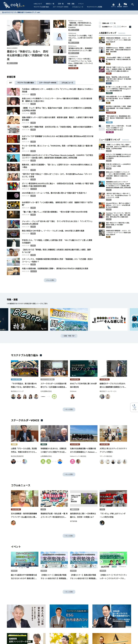
Task: Click もっと読む under the ステークホルダーVOICE cards
Action: click(69, 474)
